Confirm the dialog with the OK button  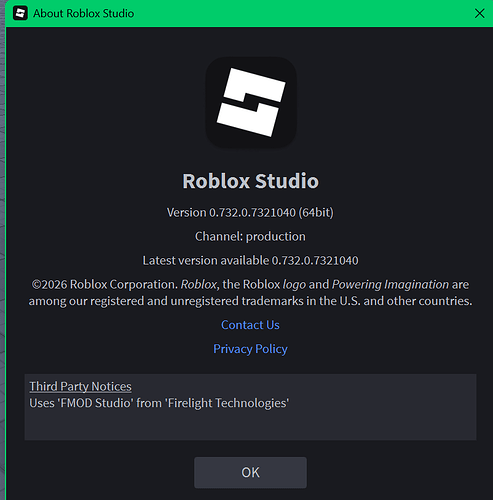[x=250, y=472]
